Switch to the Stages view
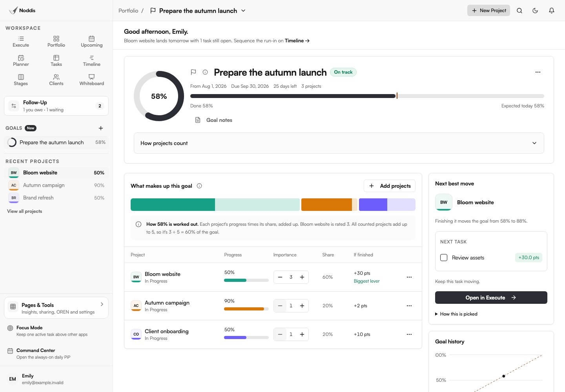Image resolution: width=565 pixels, height=392 pixels. pos(21,80)
